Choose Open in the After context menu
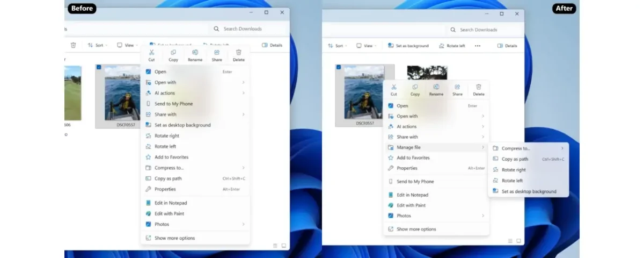 tap(436, 106)
